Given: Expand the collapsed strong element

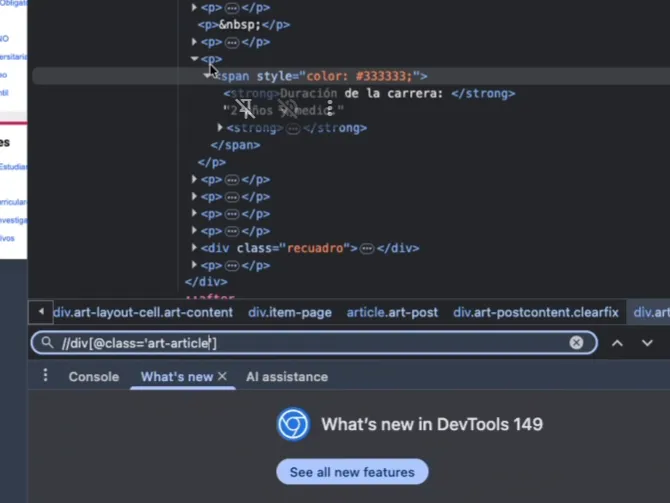Looking at the screenshot, I should pyautogui.click(x=220, y=127).
